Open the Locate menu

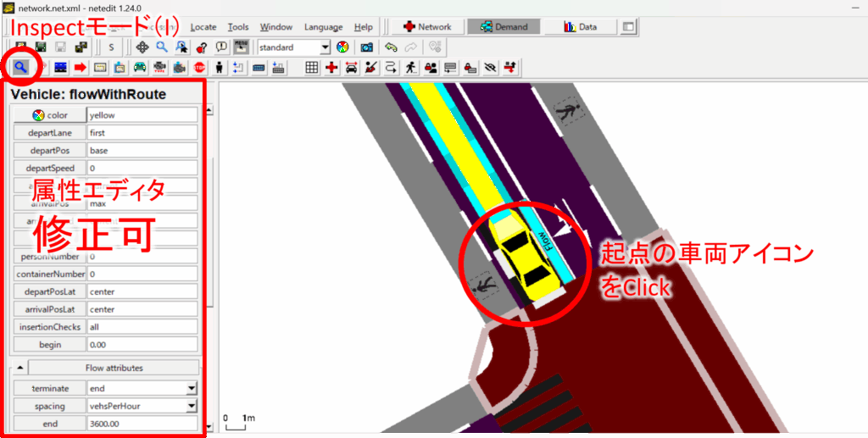tap(204, 27)
